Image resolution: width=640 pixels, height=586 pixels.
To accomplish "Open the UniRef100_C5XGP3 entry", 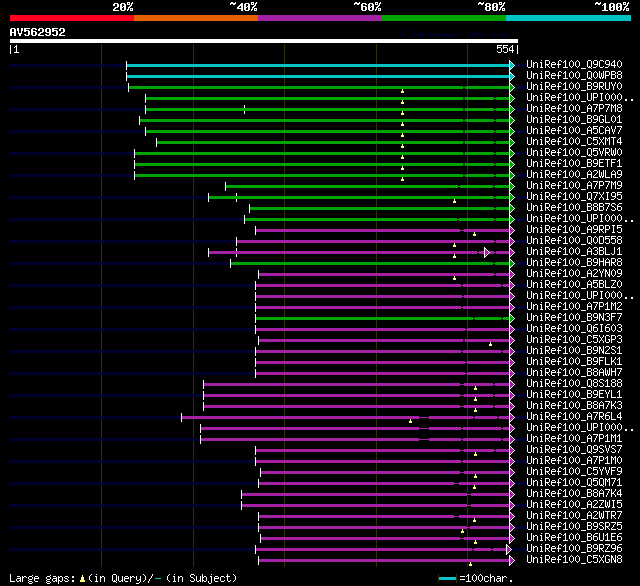I will point(574,340).
